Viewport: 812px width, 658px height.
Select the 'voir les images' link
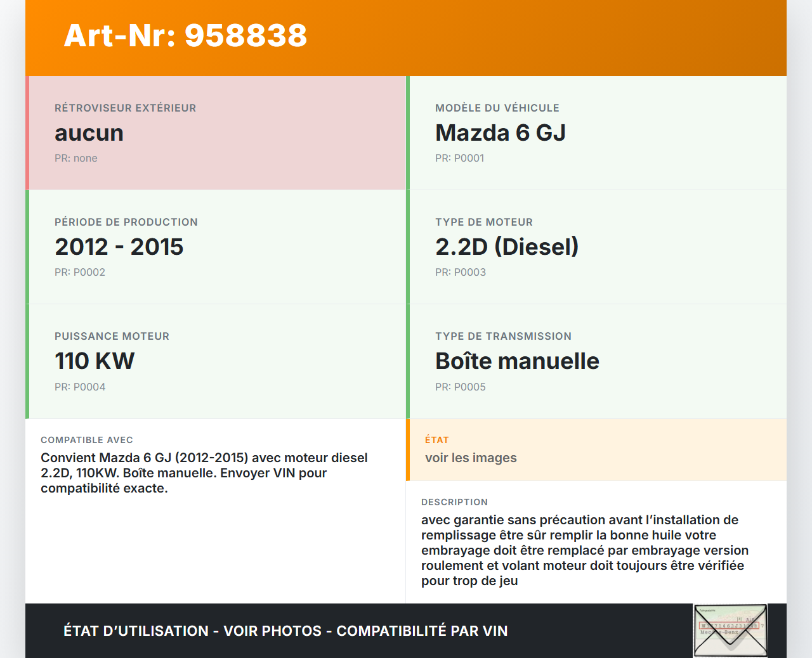[471, 458]
